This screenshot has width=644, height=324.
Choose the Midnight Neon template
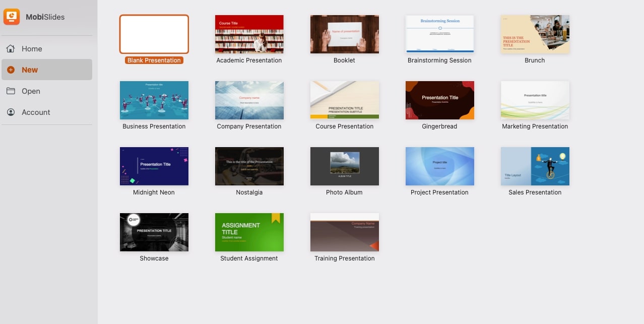click(154, 166)
